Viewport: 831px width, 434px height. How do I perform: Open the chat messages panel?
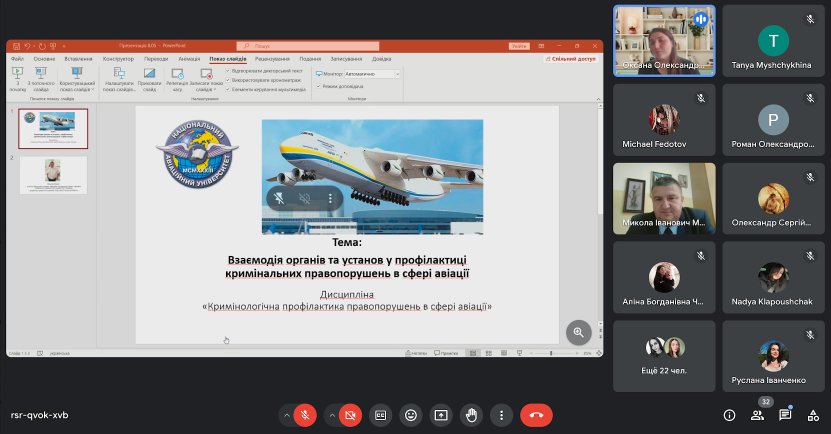[785, 414]
